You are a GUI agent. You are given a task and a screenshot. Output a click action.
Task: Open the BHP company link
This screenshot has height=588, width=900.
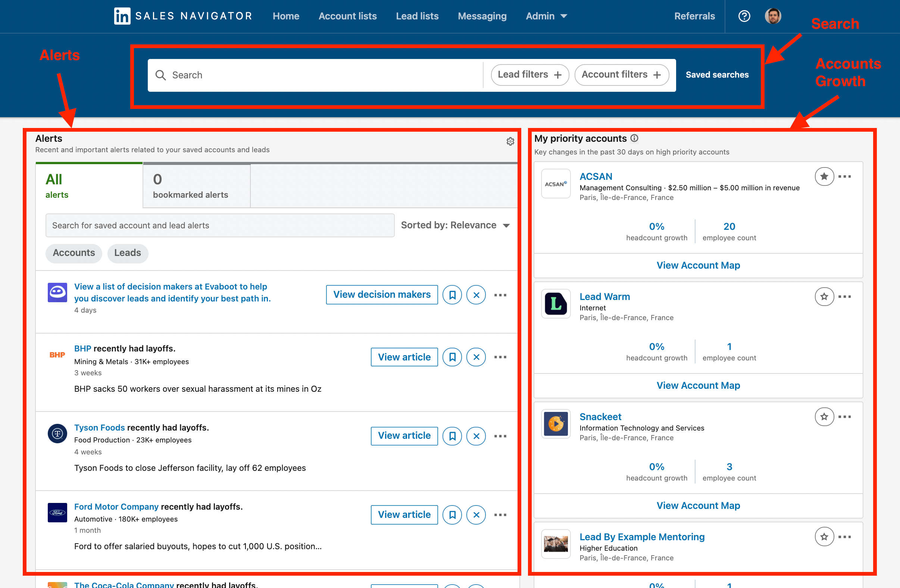coord(82,348)
